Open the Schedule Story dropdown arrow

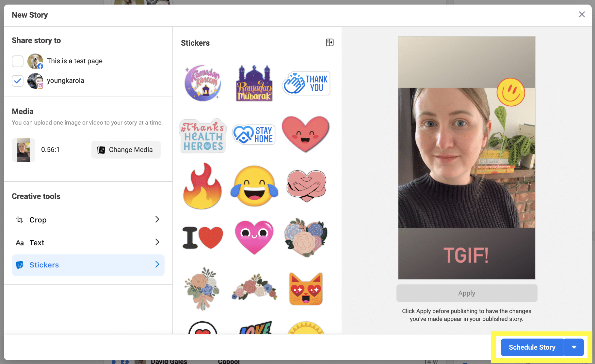tap(574, 347)
